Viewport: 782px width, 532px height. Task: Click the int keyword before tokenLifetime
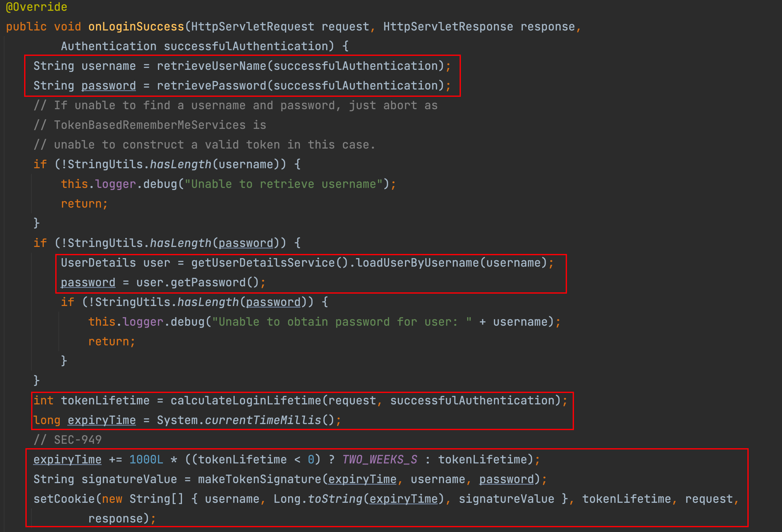point(44,401)
